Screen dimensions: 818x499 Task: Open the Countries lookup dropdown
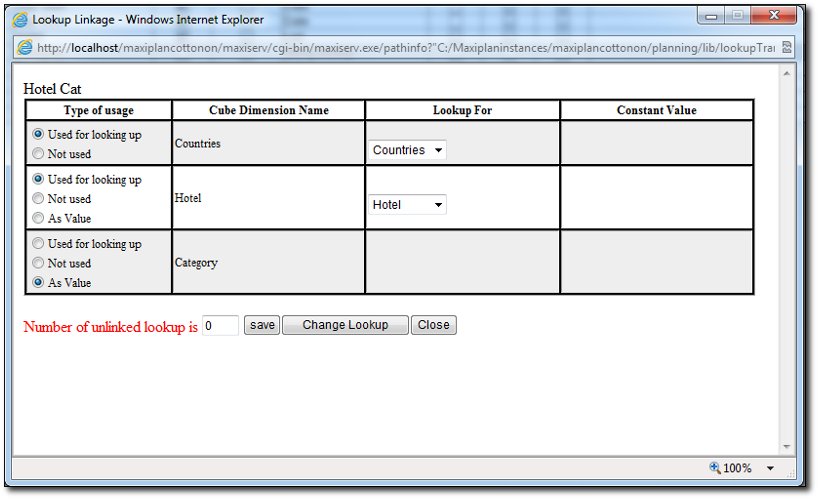click(x=407, y=150)
